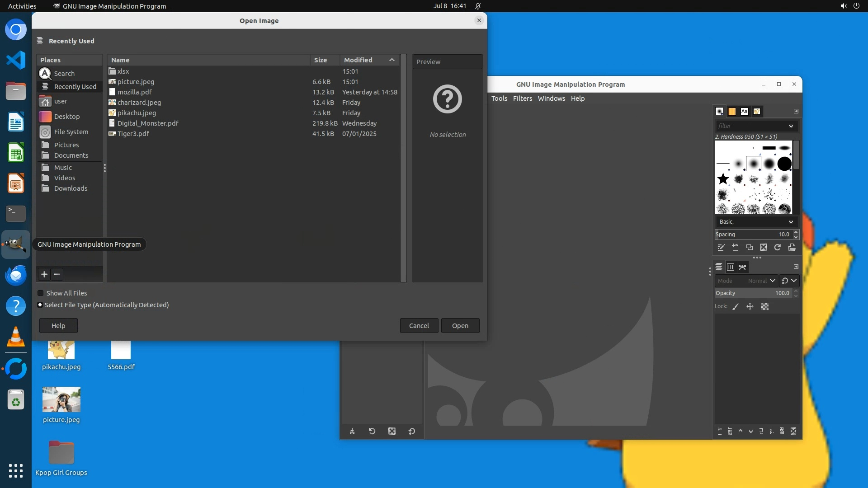Click Refresh brushes icon
The image size is (868, 488).
(x=778, y=248)
